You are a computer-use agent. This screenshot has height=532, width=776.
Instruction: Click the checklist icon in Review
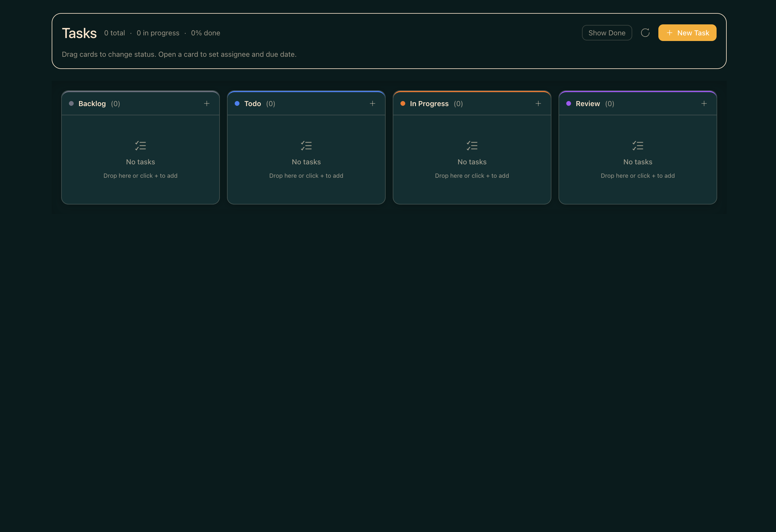click(x=638, y=146)
